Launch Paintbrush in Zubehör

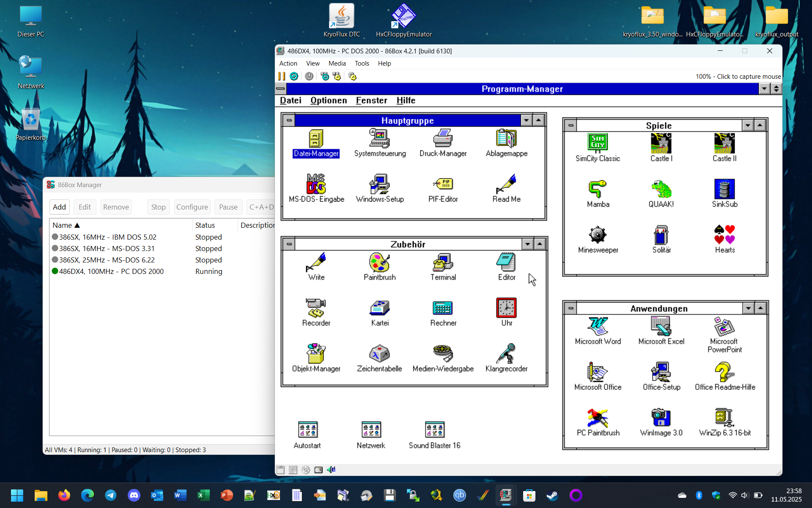pos(379,267)
